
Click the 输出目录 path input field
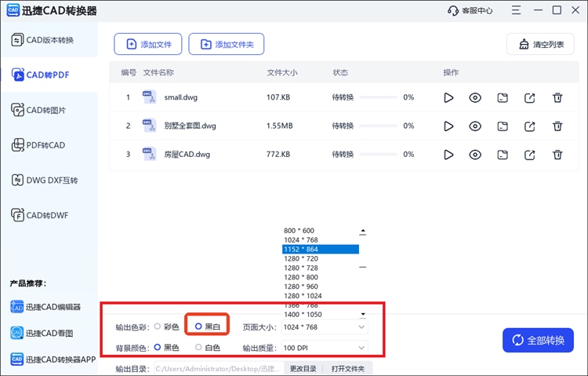219,369
